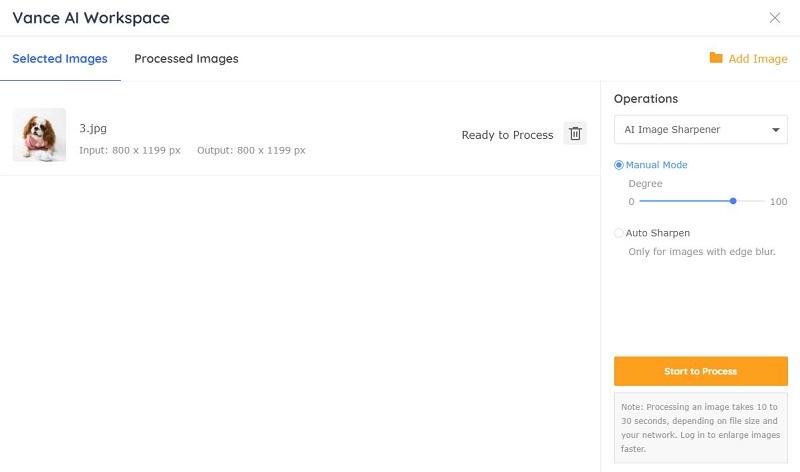Expand operations list via dropdown arrow
This screenshot has width=800, height=472.
776,130
